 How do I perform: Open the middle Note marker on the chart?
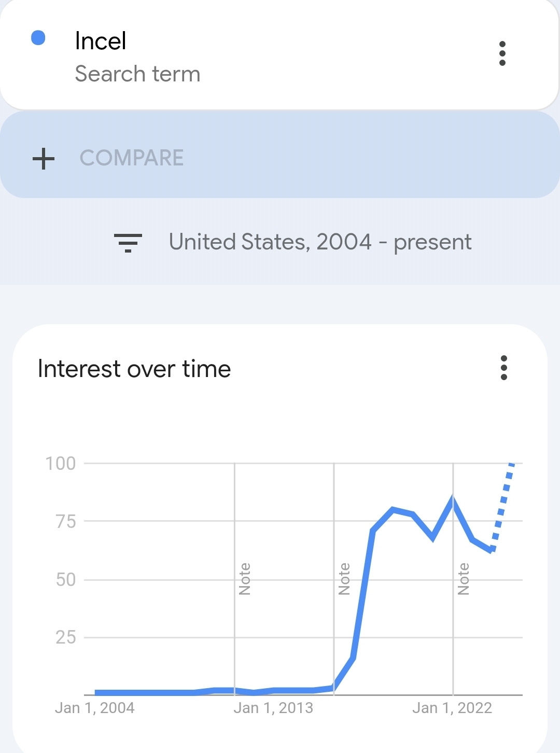coord(344,579)
